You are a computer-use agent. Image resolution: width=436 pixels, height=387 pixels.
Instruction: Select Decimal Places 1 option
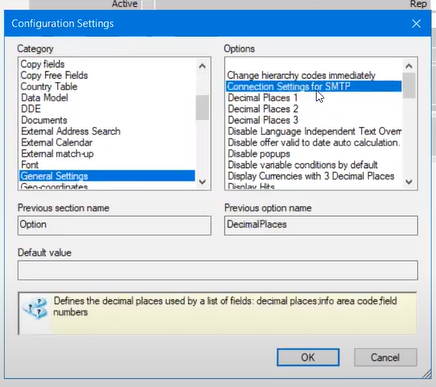[314, 98]
